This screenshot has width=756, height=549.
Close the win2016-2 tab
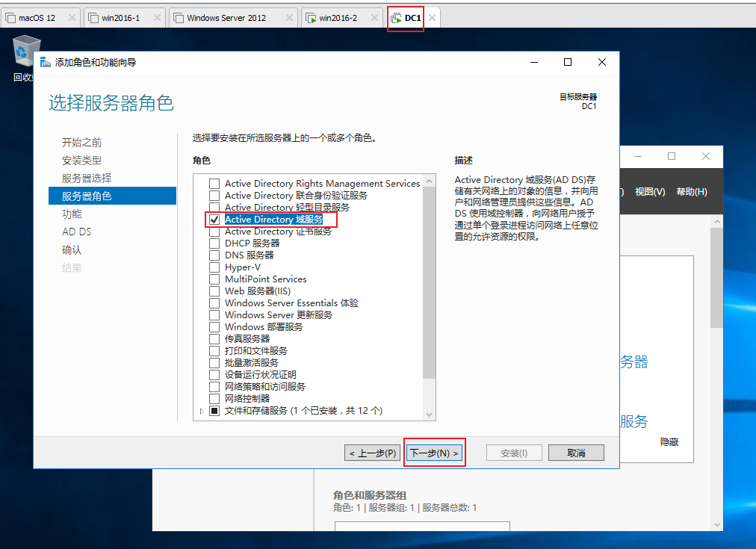click(374, 18)
